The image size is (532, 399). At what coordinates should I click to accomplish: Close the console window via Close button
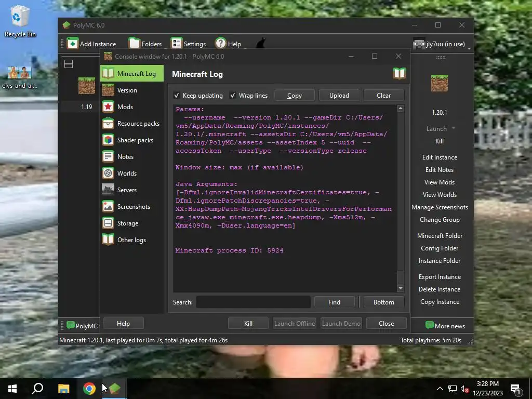387,324
